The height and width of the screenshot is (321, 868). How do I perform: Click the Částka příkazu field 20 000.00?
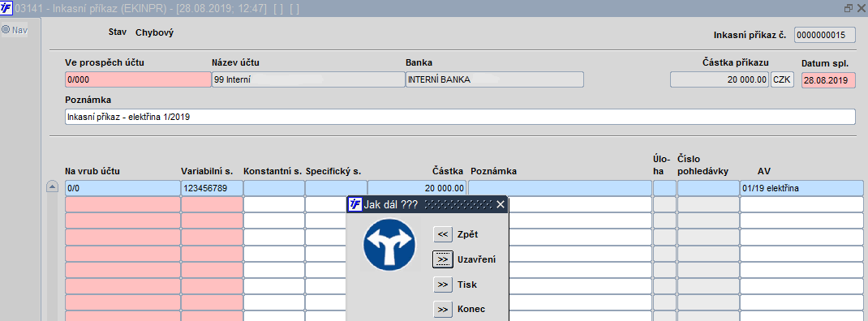[x=720, y=79]
